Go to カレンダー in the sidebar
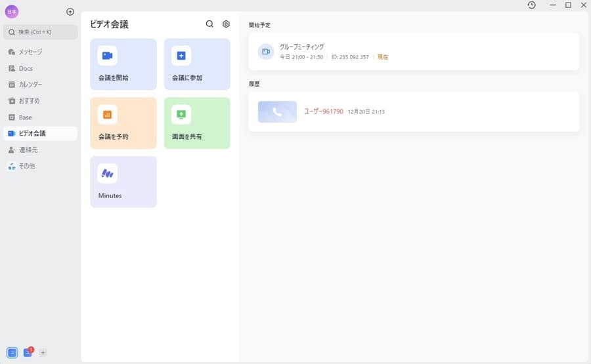Image resolution: width=591 pixels, height=364 pixels. (30, 85)
